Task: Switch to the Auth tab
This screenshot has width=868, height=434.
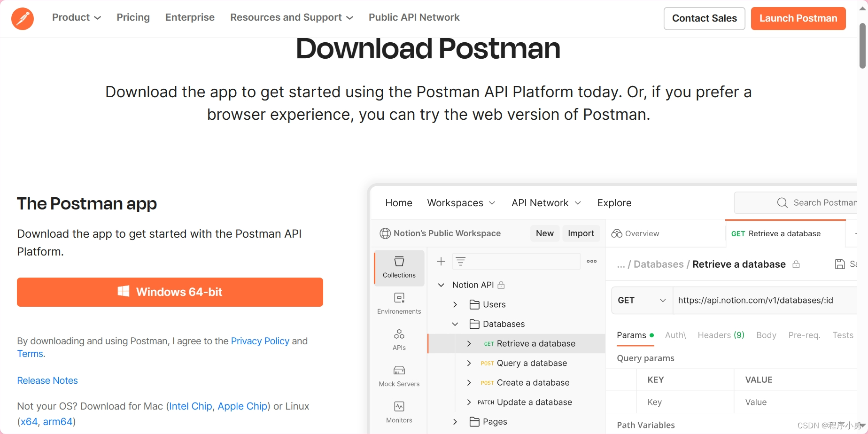Action: 675,335
